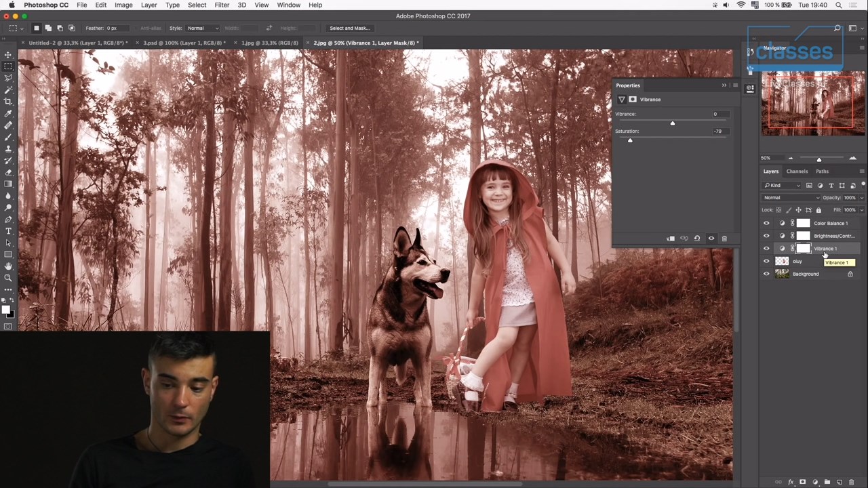Select the Type tool
Viewport: 868px width, 488px height.
8,231
